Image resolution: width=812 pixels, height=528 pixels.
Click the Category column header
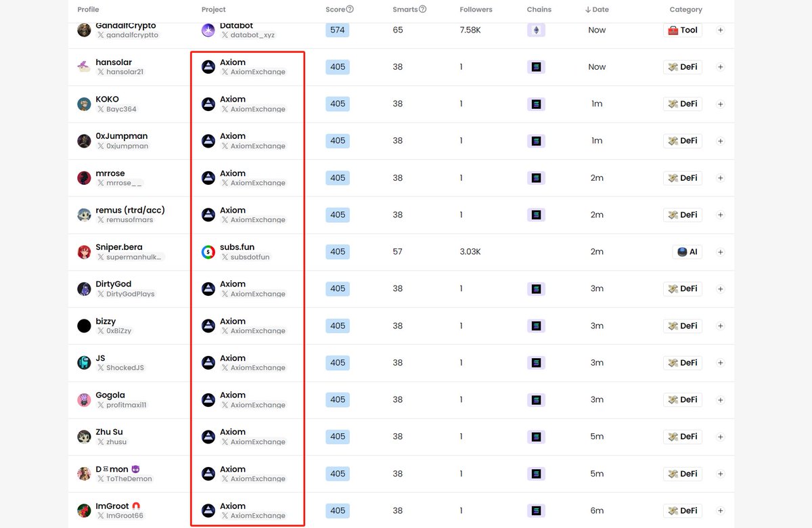(x=686, y=9)
